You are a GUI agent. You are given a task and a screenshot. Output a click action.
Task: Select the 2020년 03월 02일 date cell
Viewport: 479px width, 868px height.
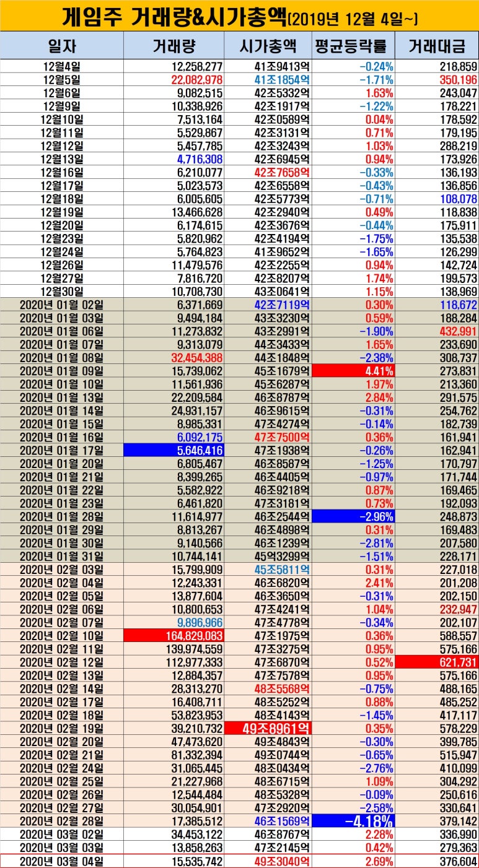coord(62,835)
